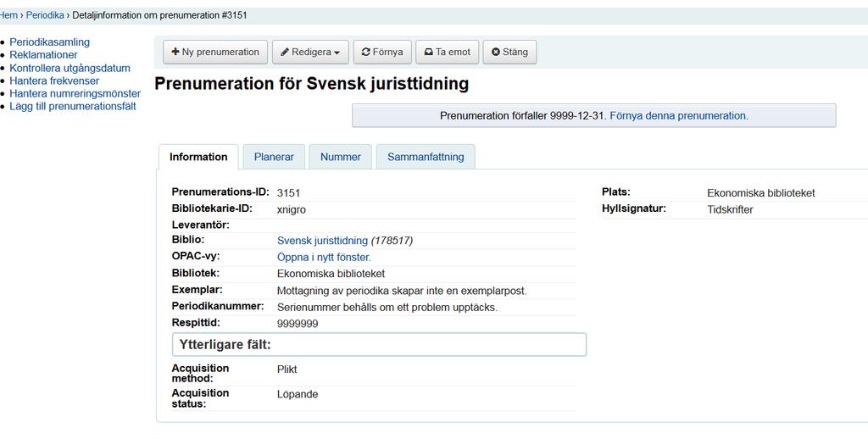Open the Information tab
This screenshot has height=439, width=868.
point(198,157)
